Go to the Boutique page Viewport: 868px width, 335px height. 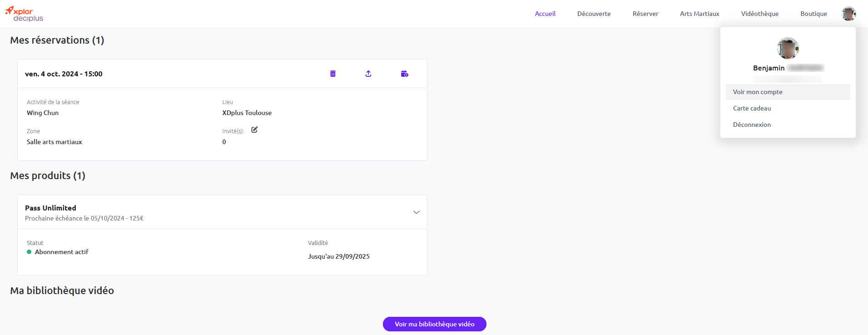[x=813, y=14]
